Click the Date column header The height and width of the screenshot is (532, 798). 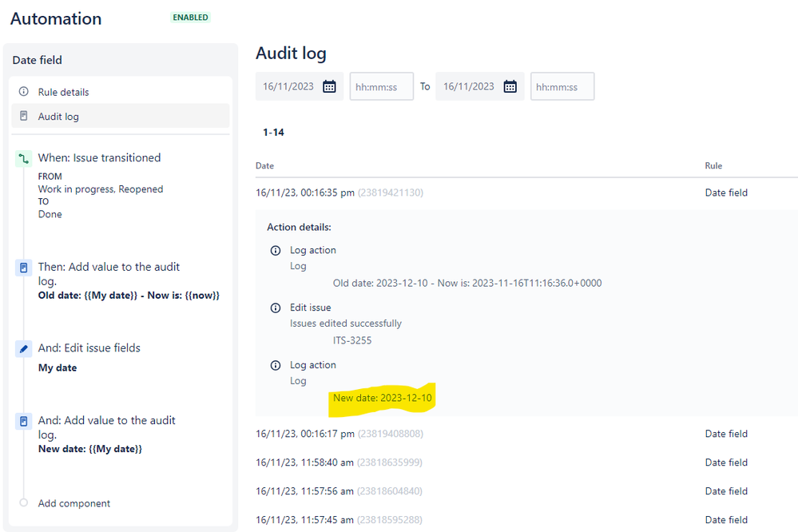click(264, 165)
